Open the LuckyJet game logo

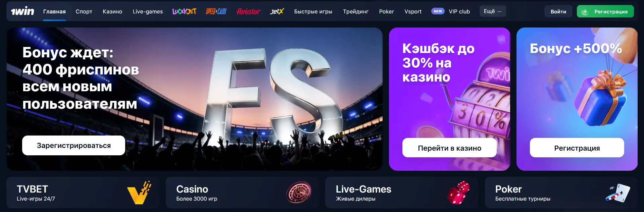coord(184,11)
